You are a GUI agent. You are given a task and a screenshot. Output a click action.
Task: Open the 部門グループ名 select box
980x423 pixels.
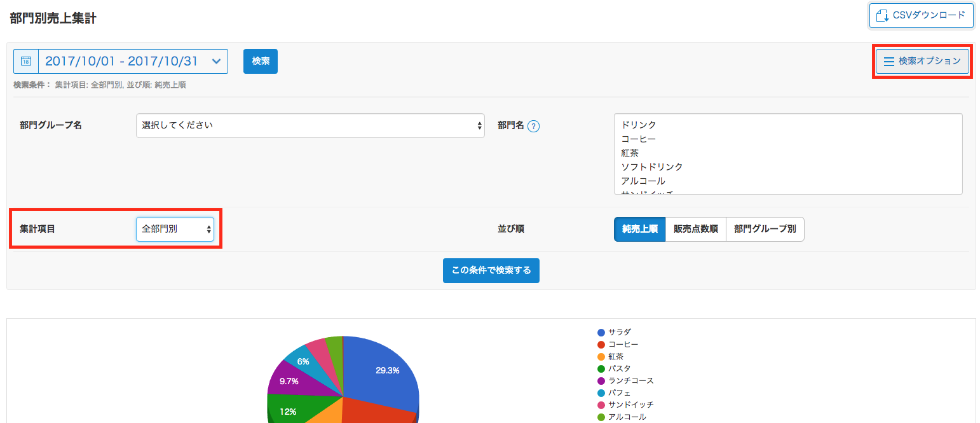coord(310,125)
